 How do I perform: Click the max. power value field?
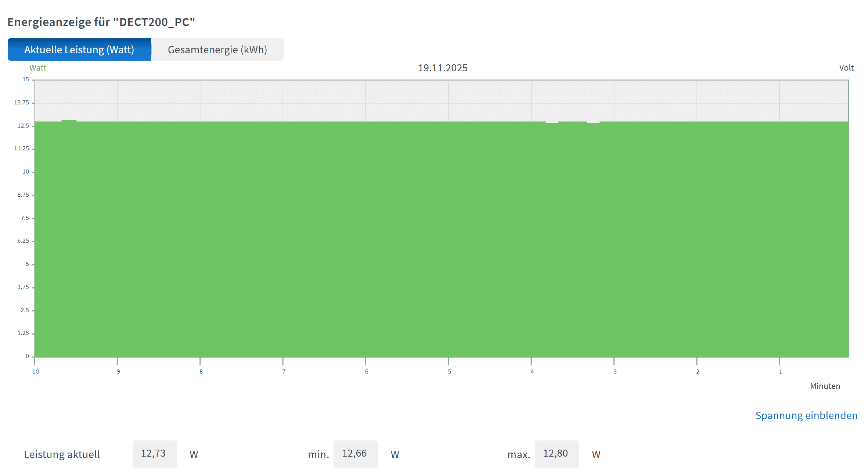pyautogui.click(x=557, y=454)
